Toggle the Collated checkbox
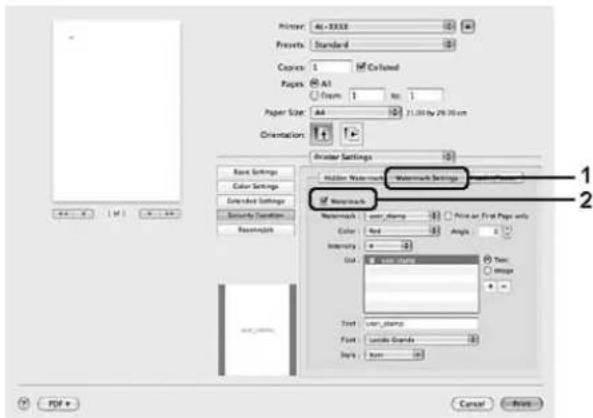The height and width of the screenshot is (418, 593). pos(360,67)
